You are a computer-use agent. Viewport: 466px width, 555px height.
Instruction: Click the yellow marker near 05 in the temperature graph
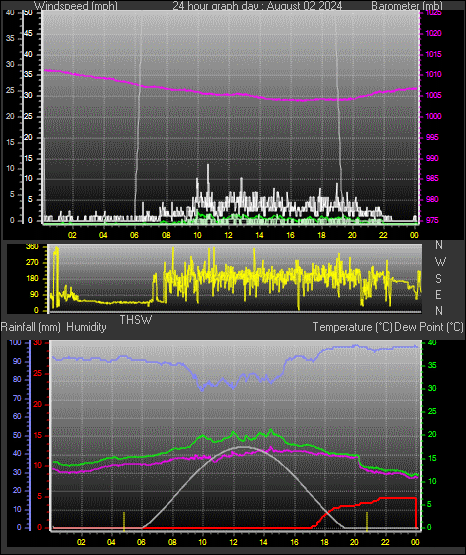coord(124,521)
